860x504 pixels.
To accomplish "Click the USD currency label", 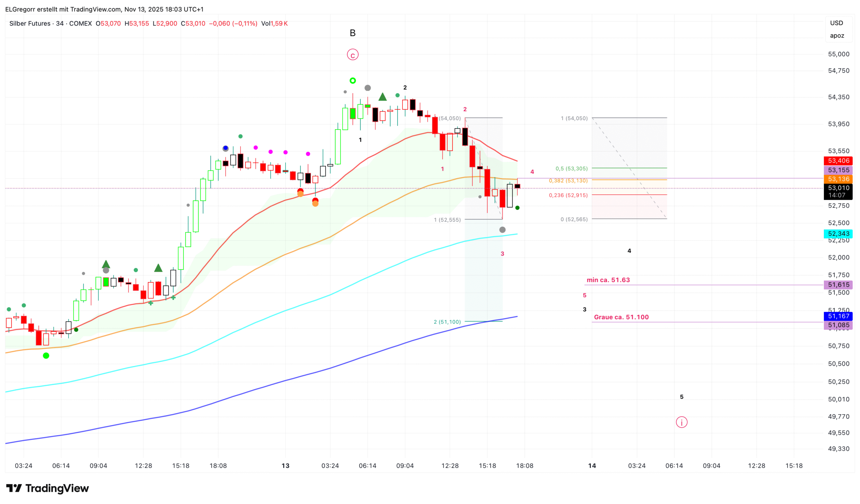I will [836, 23].
